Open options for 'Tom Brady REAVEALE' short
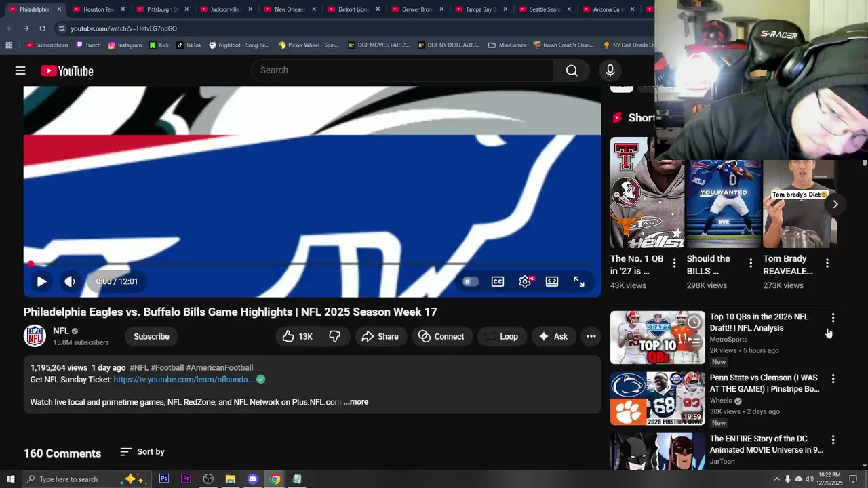 tap(827, 263)
